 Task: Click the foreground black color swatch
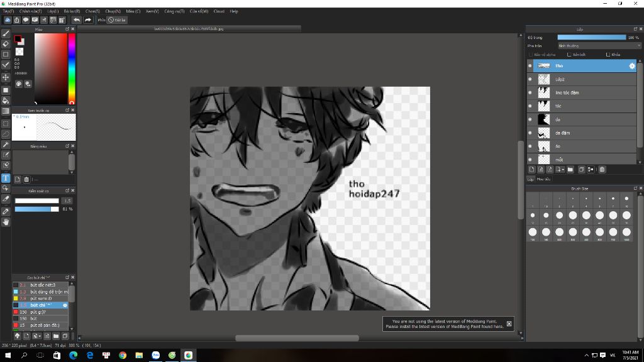(18, 39)
